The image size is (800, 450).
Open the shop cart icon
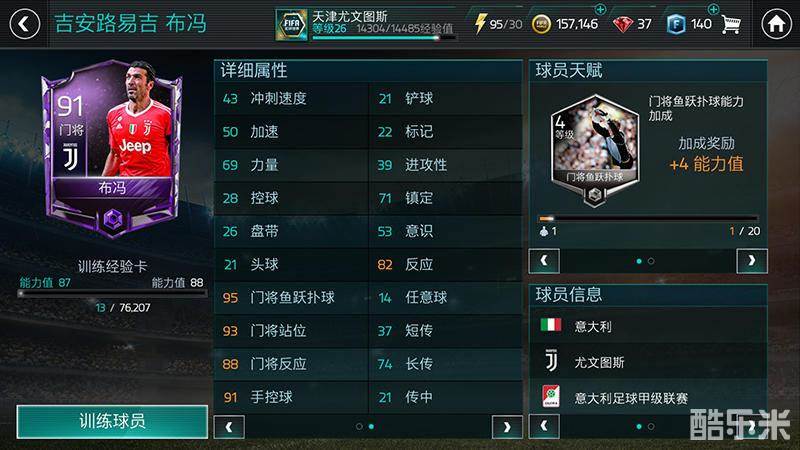point(731,24)
